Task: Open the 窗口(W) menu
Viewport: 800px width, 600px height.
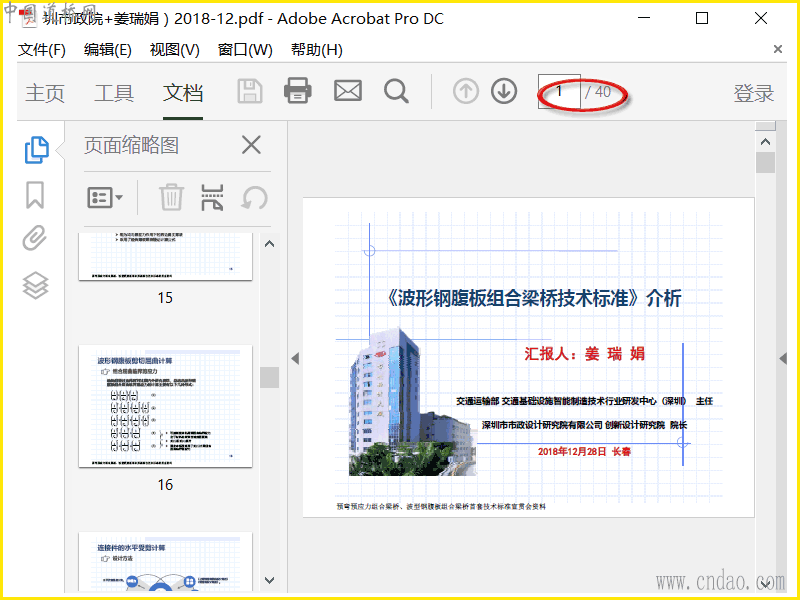Action: click(245, 50)
